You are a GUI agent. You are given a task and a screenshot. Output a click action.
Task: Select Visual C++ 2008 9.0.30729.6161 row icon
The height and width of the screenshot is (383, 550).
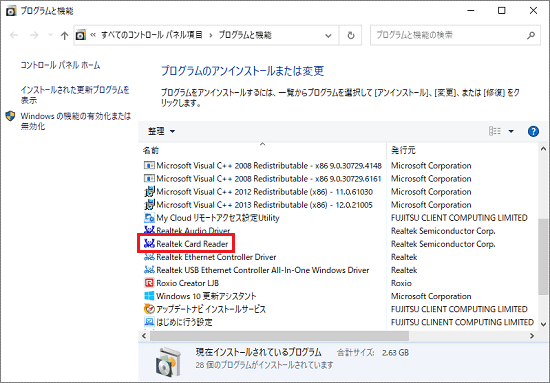pos(149,179)
